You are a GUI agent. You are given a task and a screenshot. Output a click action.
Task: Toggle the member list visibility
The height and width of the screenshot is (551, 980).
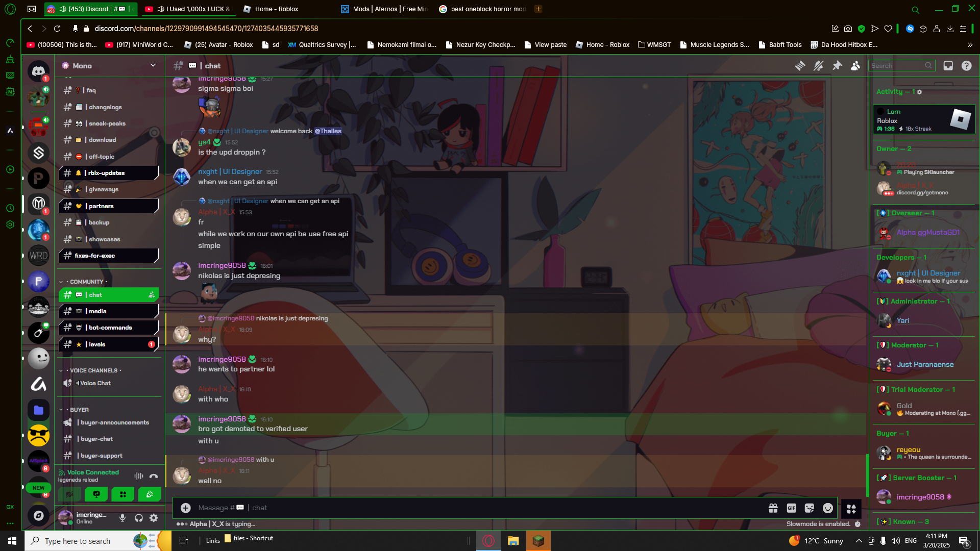coord(855,66)
